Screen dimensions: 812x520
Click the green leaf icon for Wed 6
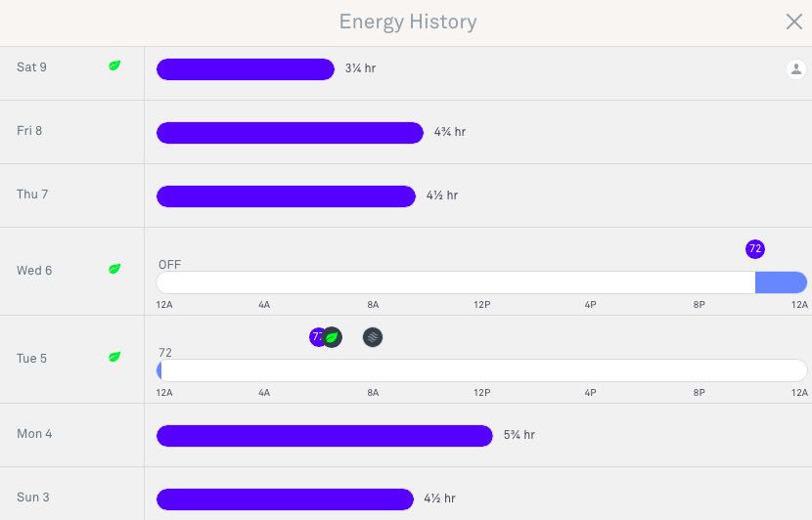pos(114,269)
